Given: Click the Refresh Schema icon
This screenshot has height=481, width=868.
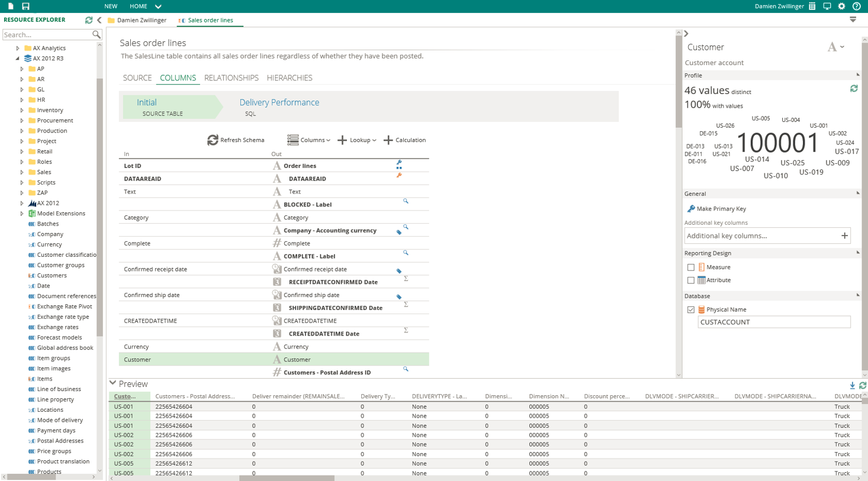Looking at the screenshot, I should [x=213, y=140].
